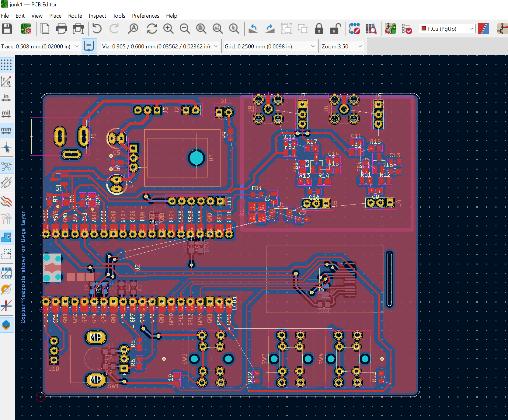Open the Inspect menu

point(97,16)
